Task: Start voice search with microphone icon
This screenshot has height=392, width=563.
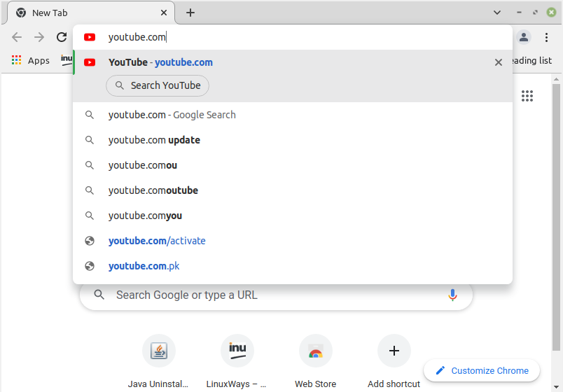Action: [x=452, y=295]
